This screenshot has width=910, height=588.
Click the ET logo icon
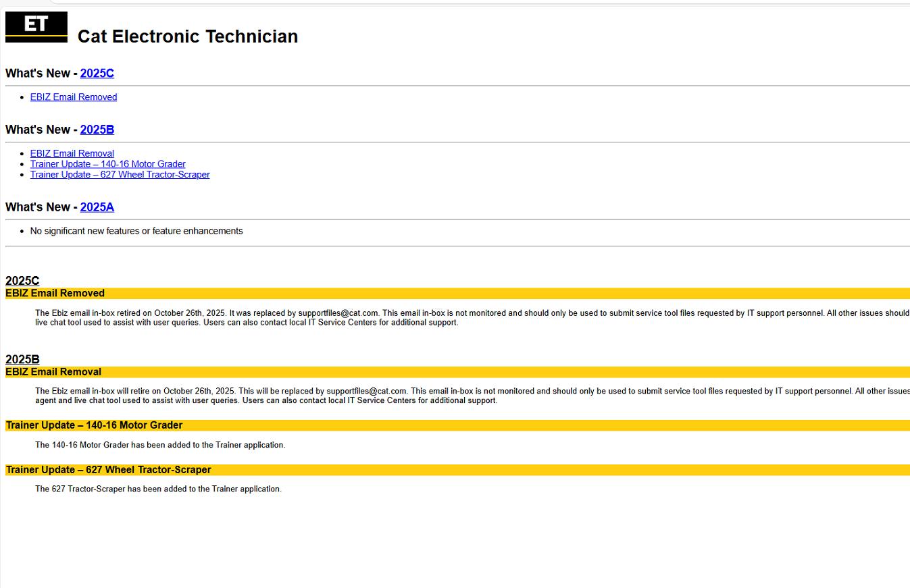click(35, 26)
